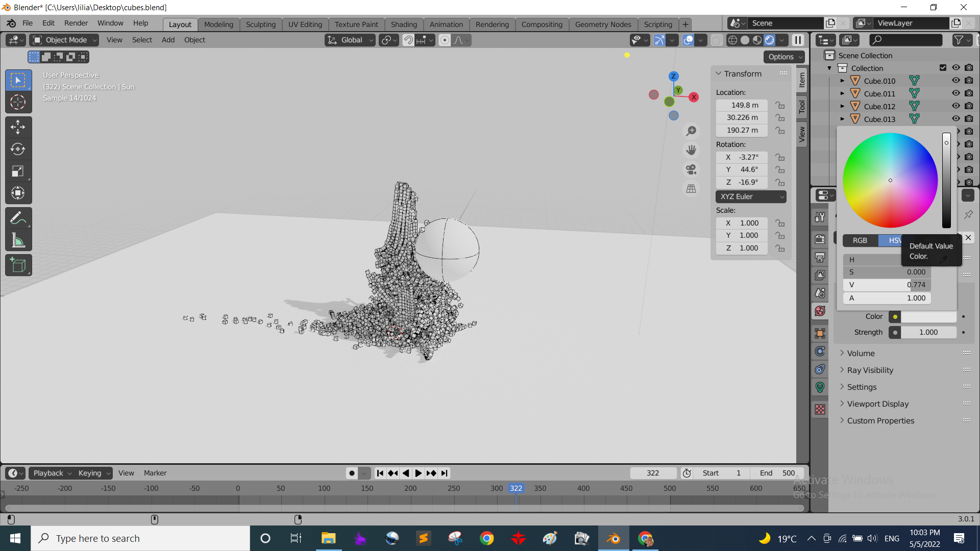Open the World properties tab icon
Viewport: 980px width, 551px height.
[820, 311]
